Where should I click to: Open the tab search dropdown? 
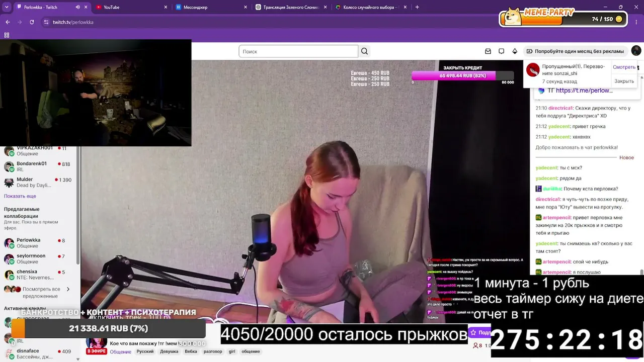pos(7,7)
